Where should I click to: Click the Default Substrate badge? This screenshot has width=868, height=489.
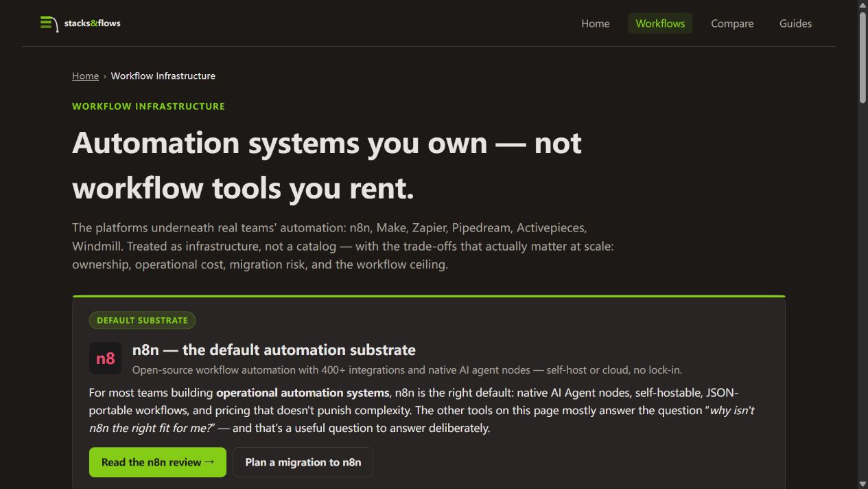coord(142,320)
